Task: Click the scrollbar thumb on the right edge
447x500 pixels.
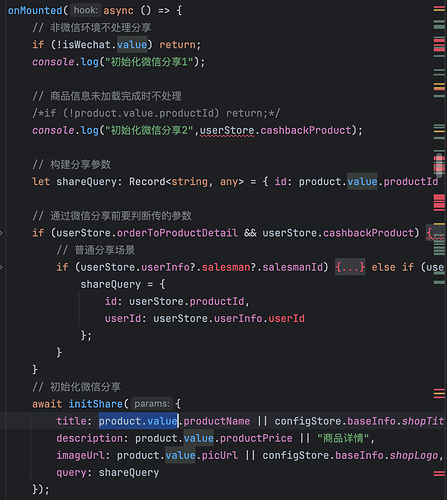Action: [x=439, y=166]
